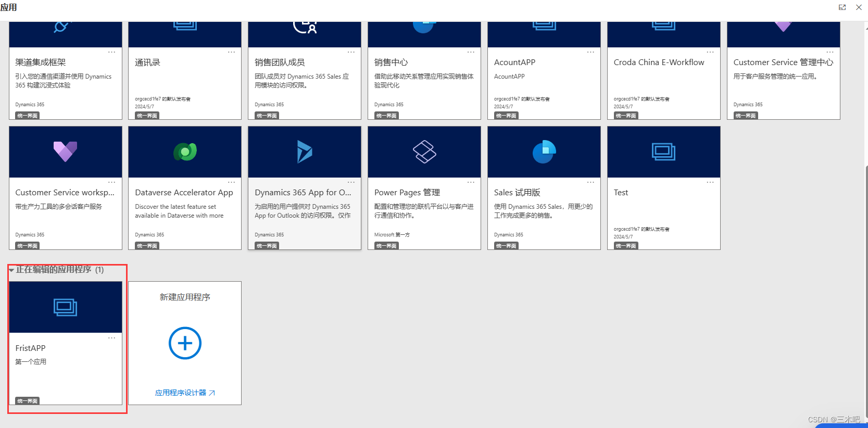
Task: Click the Power Pages 管理 diamond icon
Action: pos(424,152)
